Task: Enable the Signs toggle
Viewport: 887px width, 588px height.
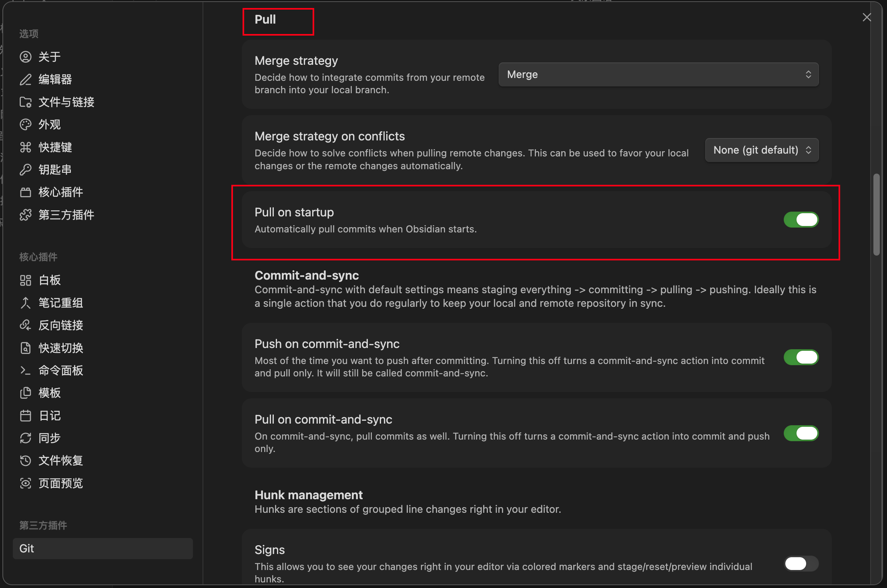Action: click(x=801, y=564)
